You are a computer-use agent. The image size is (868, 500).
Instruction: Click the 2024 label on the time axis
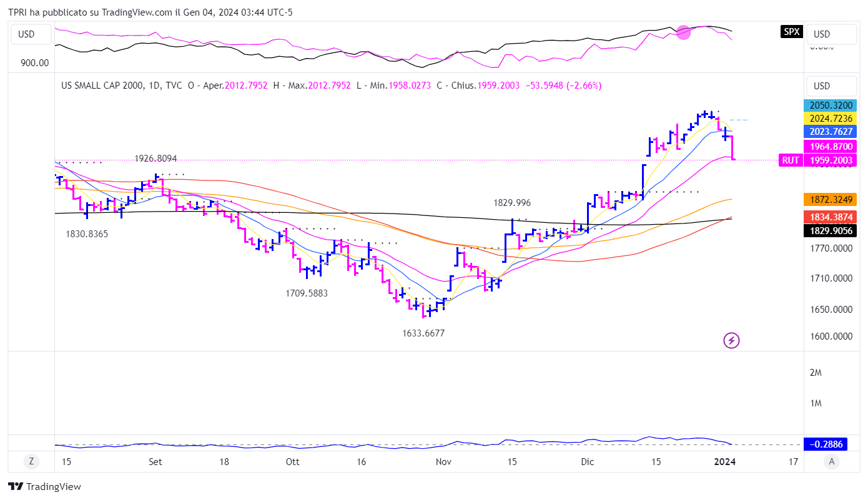pos(724,462)
